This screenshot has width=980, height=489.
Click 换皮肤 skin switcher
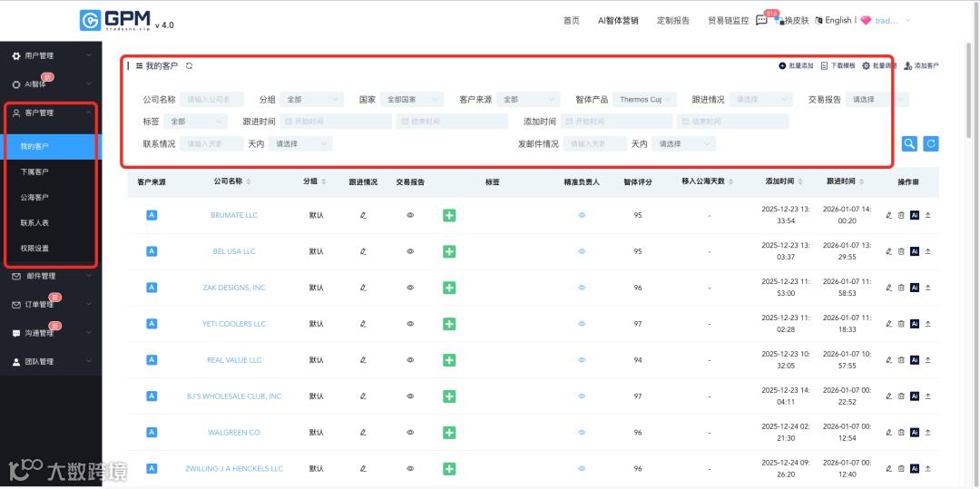point(792,21)
